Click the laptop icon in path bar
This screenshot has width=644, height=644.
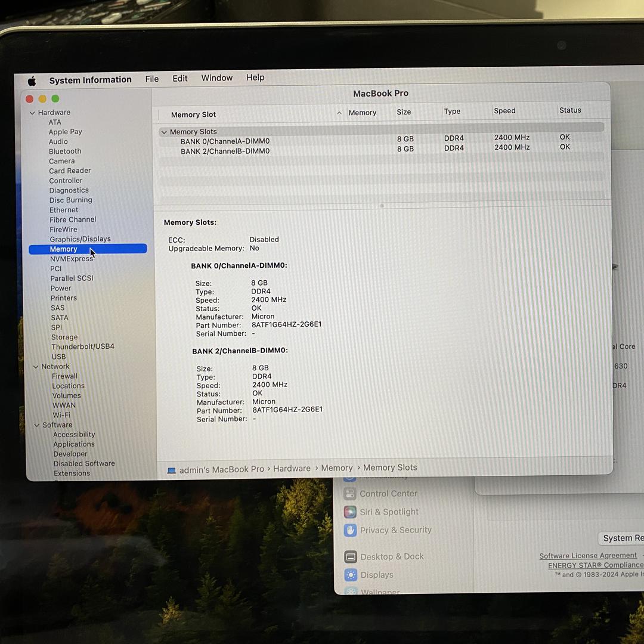click(x=172, y=470)
